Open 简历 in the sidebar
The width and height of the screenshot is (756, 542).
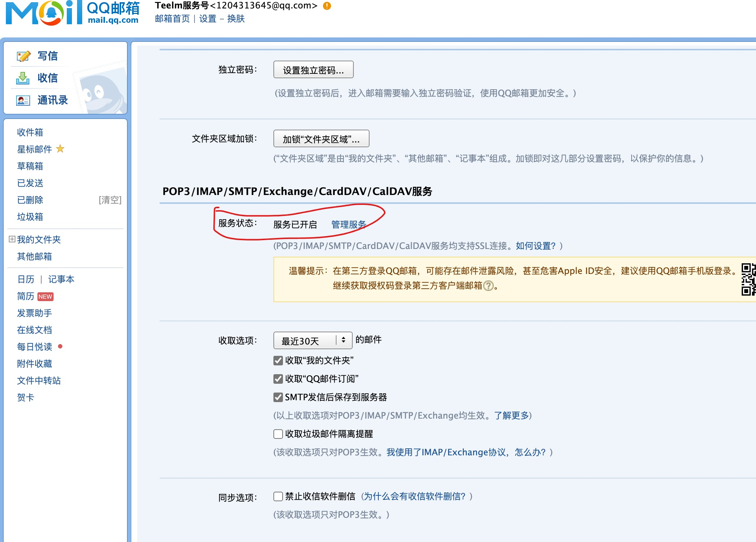tap(26, 296)
